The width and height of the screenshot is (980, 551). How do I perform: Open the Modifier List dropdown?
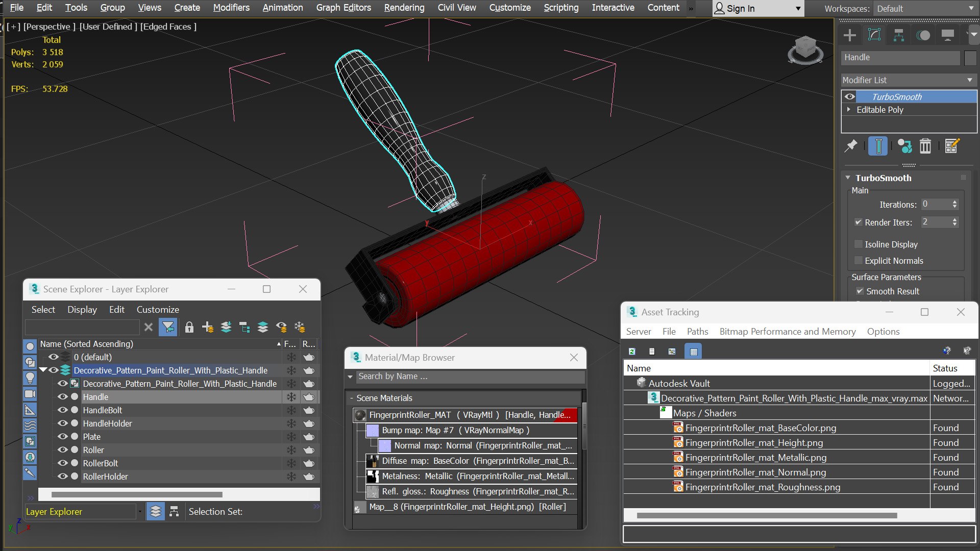pyautogui.click(x=909, y=80)
